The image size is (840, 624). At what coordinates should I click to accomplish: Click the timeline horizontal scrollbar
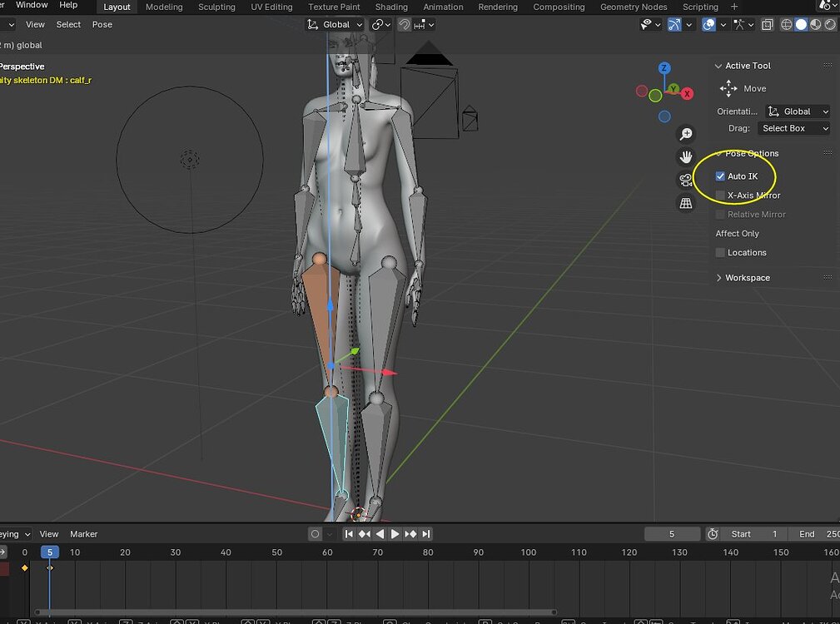point(296,612)
